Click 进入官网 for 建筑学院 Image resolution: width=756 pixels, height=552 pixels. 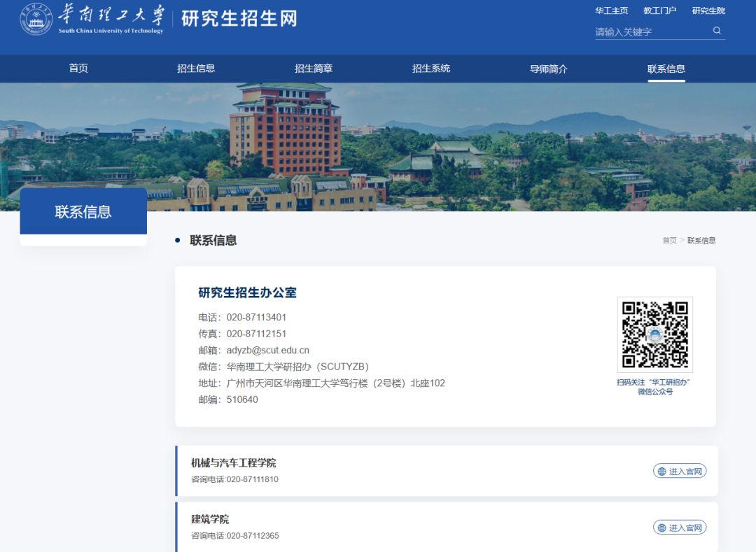tap(680, 528)
